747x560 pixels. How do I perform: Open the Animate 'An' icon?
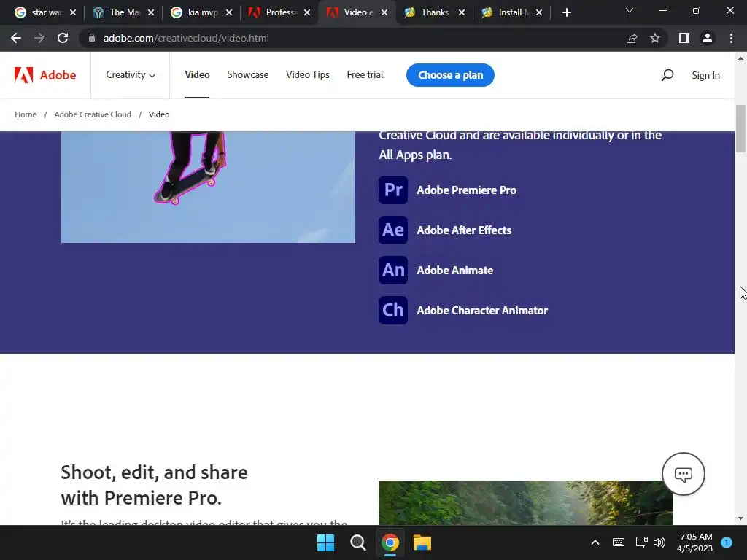coord(393,270)
